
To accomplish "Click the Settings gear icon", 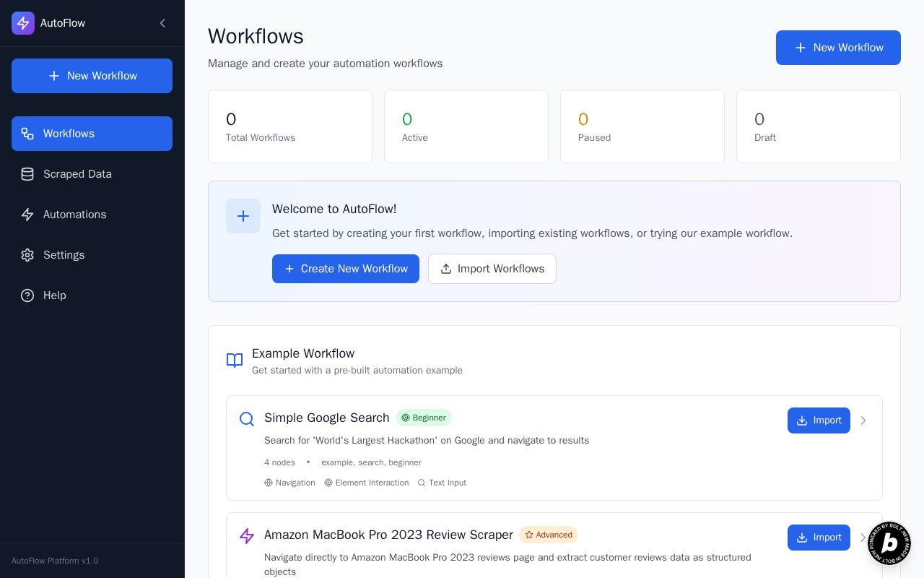I will point(27,255).
